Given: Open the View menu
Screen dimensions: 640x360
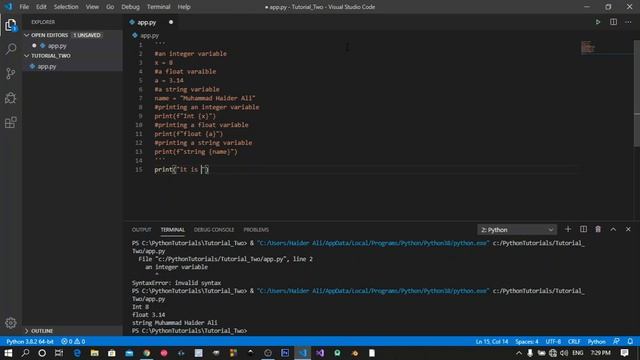Looking at the screenshot, I should (x=92, y=7).
